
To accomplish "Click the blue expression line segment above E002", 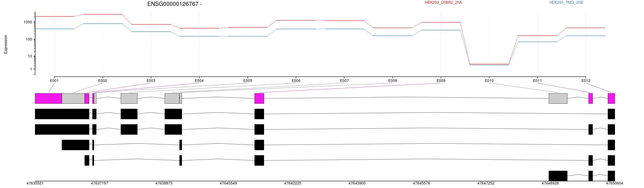I will point(103,24).
